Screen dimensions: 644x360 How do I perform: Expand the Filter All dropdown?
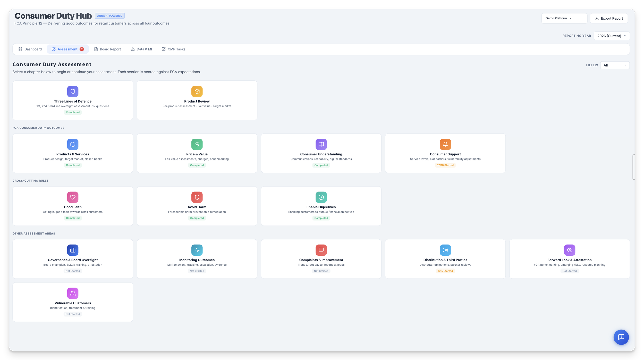(x=615, y=65)
